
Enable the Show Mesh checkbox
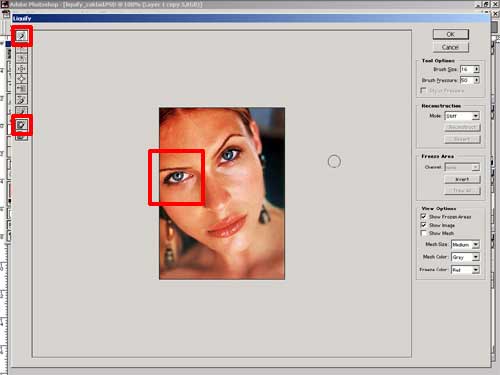pyautogui.click(x=423, y=233)
